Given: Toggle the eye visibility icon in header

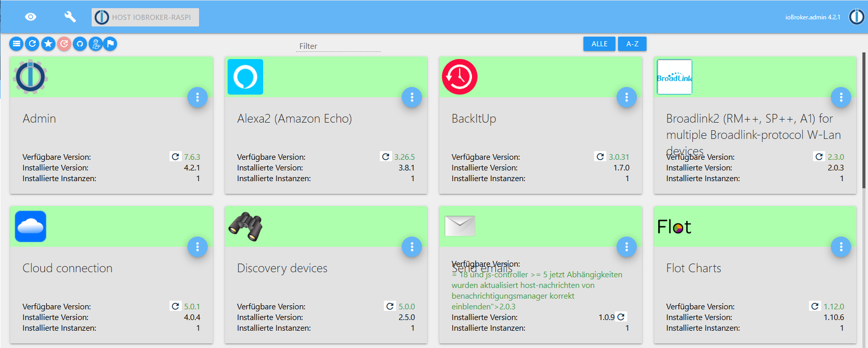Looking at the screenshot, I should click(x=31, y=17).
